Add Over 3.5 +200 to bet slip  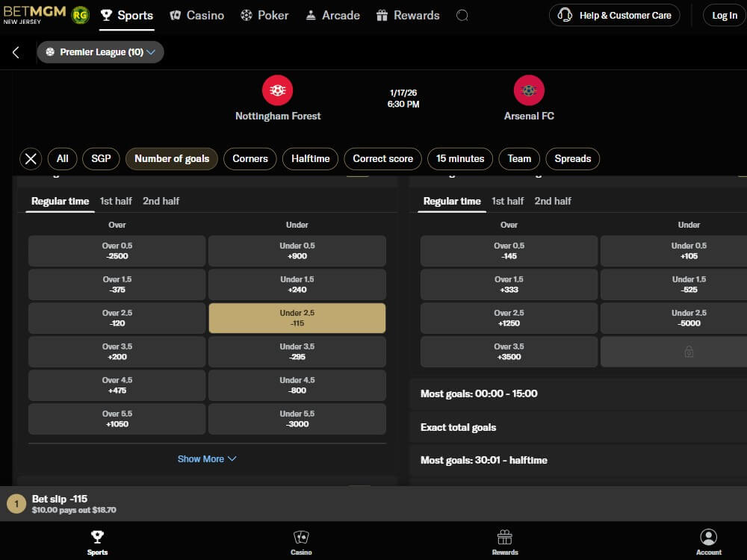[116, 351]
